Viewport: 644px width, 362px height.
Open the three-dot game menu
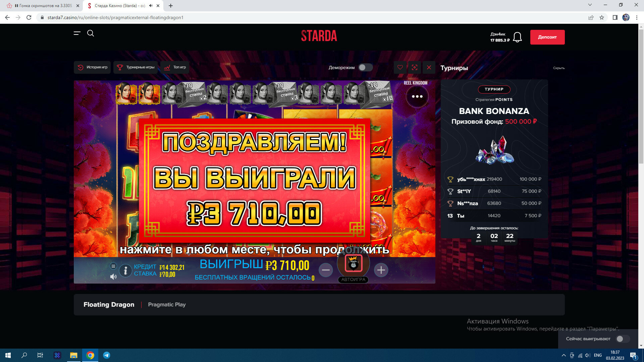(x=417, y=97)
